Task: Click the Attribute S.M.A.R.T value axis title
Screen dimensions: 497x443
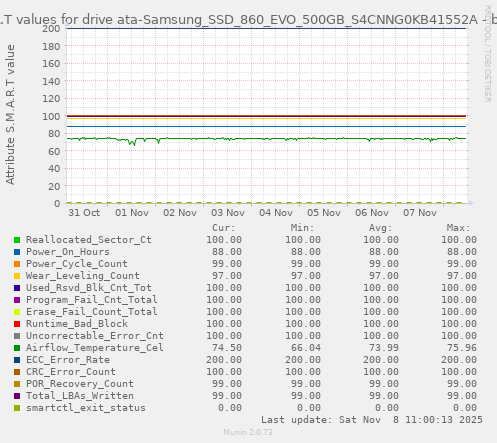Action: click(10, 115)
